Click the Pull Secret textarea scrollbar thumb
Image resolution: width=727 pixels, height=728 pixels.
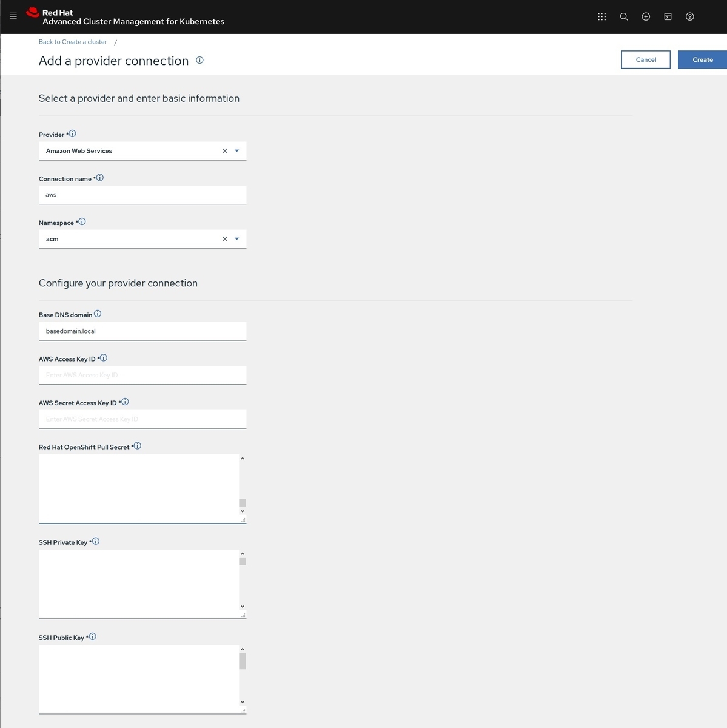[x=243, y=502]
